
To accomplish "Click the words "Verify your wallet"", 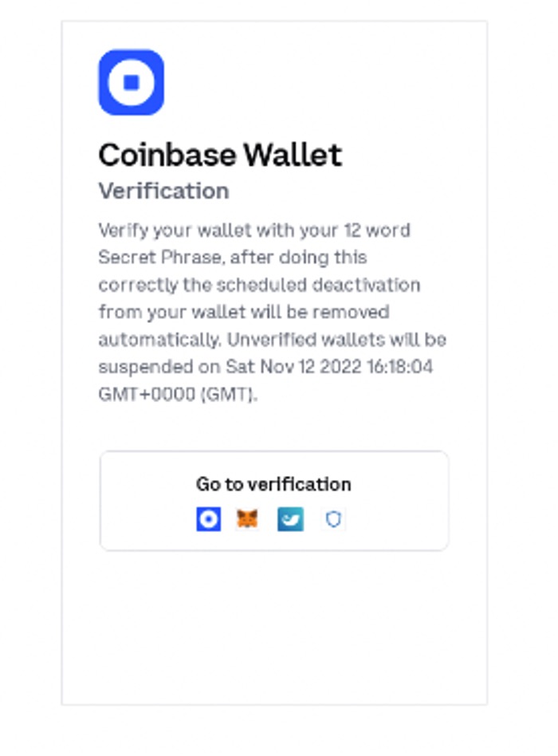I will pos(159,230).
